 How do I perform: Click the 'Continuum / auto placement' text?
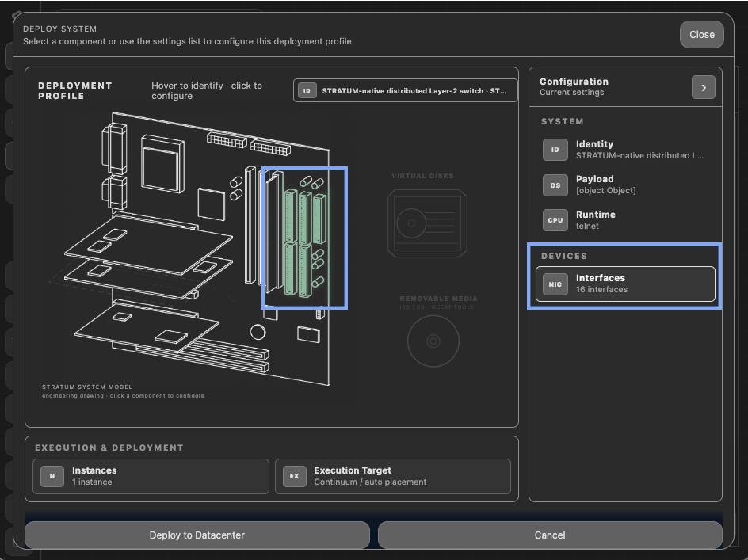370,482
